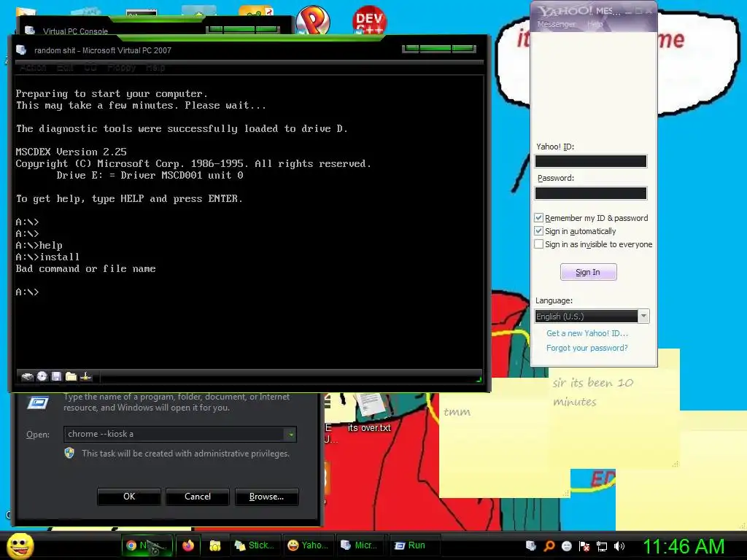Open the red P application desktop icon

point(313,20)
